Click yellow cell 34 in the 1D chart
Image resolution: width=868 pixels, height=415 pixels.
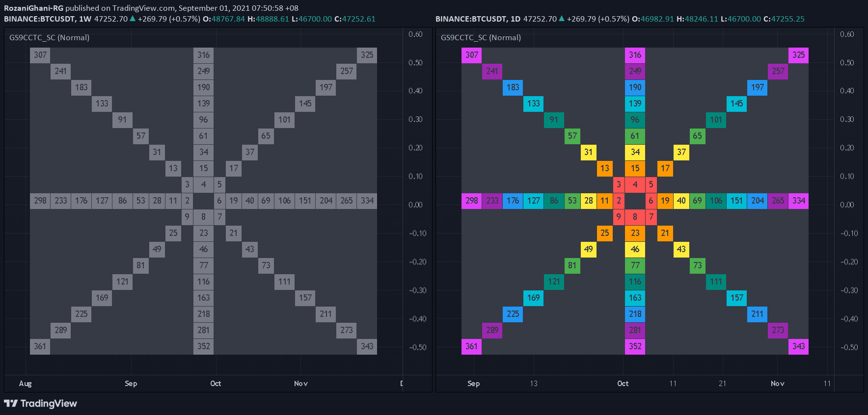point(635,152)
